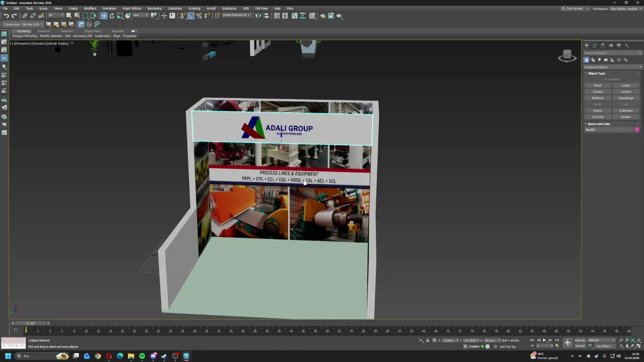Open the key filter Selected dropdown
This screenshot has height=362, width=644.
[x=602, y=340]
